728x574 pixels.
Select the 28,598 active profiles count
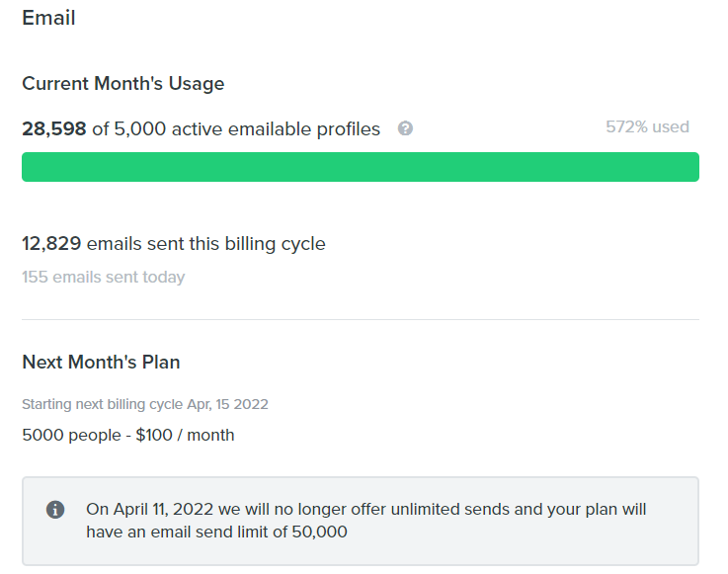[x=54, y=128]
